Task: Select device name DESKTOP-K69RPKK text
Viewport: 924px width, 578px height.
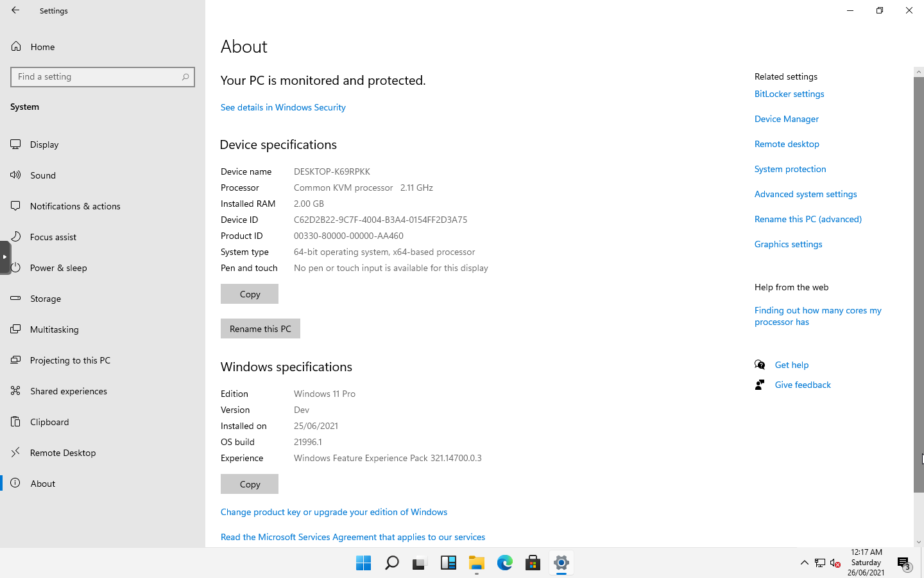Action: (x=332, y=171)
